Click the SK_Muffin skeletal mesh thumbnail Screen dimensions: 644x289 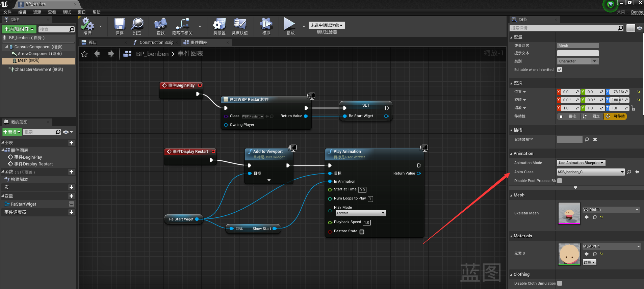(569, 213)
